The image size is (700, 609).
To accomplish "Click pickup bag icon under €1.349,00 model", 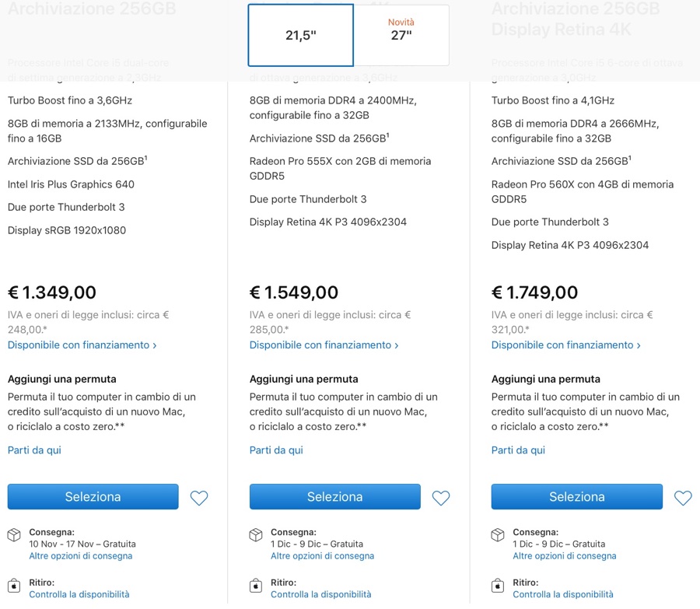I will [x=14, y=585].
